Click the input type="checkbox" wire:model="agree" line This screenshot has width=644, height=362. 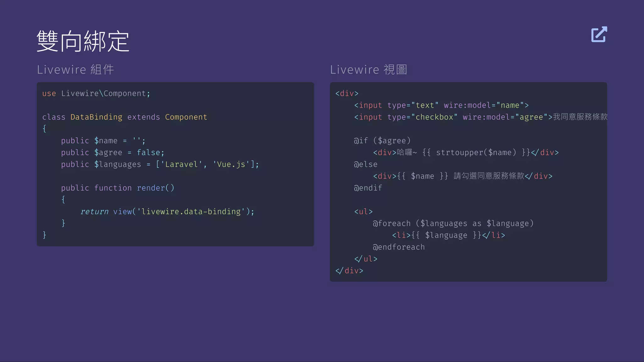[x=481, y=117]
